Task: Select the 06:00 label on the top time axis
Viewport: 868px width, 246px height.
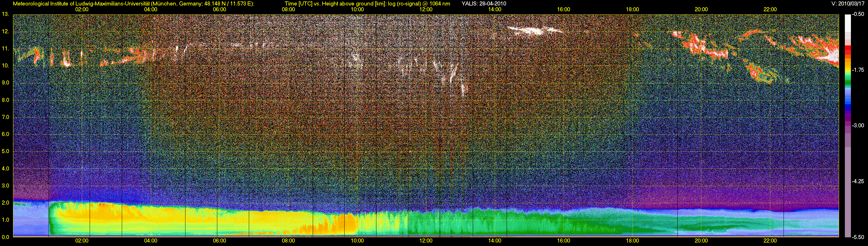Action: [219, 10]
